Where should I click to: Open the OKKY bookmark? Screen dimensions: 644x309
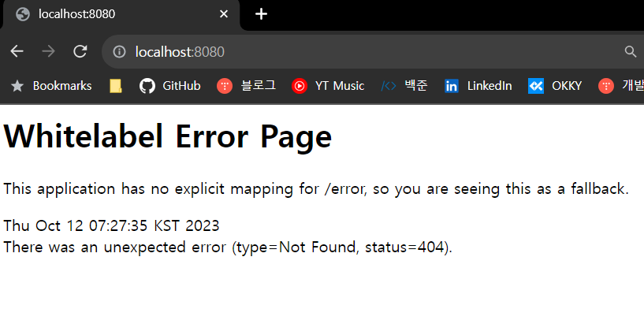pos(555,86)
